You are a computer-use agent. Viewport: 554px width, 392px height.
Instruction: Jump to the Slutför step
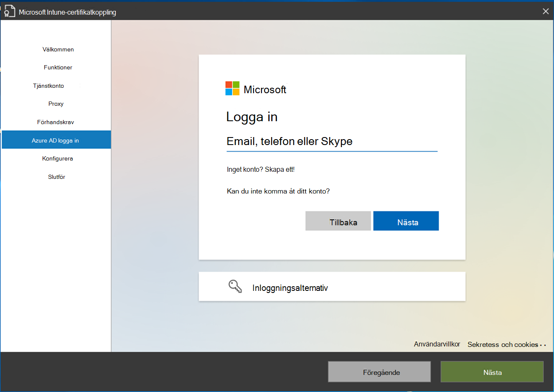pyautogui.click(x=56, y=177)
